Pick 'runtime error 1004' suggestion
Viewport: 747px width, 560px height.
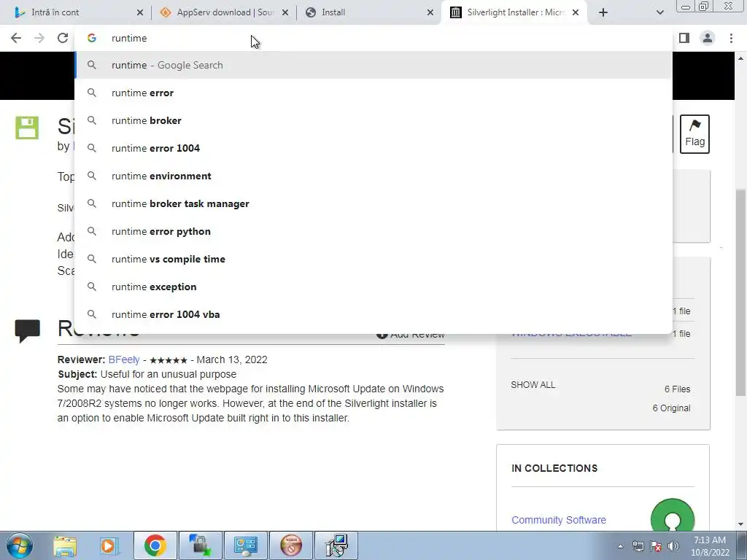click(x=373, y=148)
